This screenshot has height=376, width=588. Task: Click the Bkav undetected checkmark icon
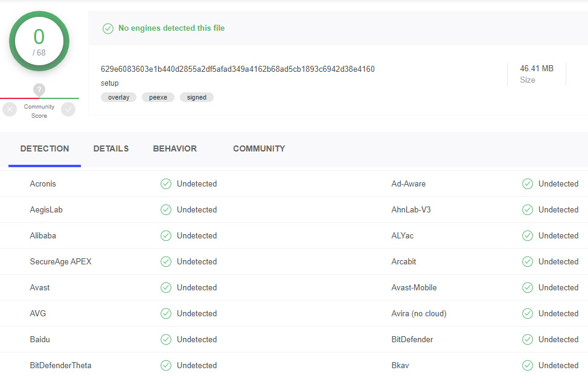click(x=528, y=366)
